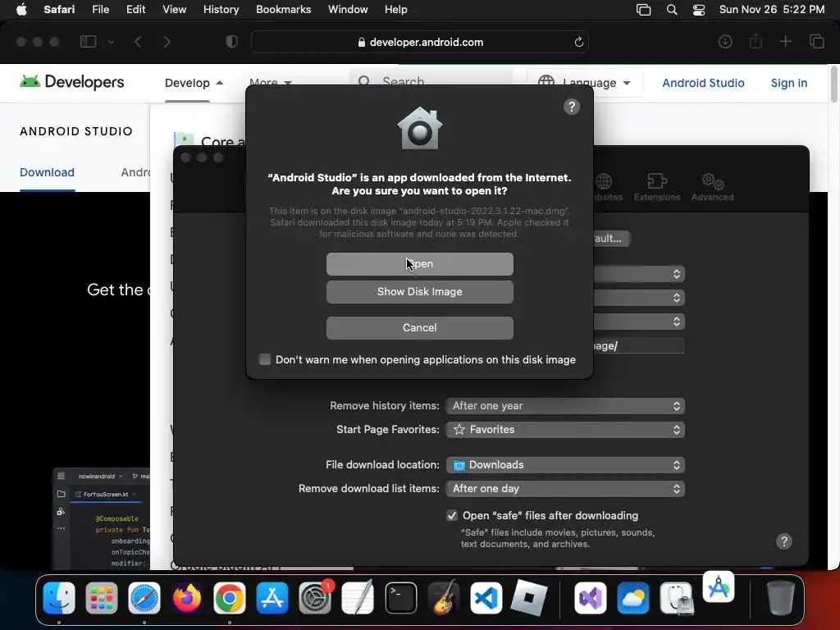Open the File download location dropdown
This screenshot has height=630, width=840.
tap(565, 465)
